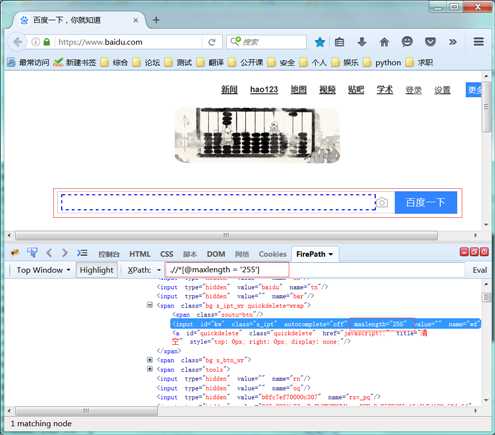Image resolution: width=495 pixels, height=435 pixels.
Task: Open Firebug in a new window icon
Action: tap(474, 252)
